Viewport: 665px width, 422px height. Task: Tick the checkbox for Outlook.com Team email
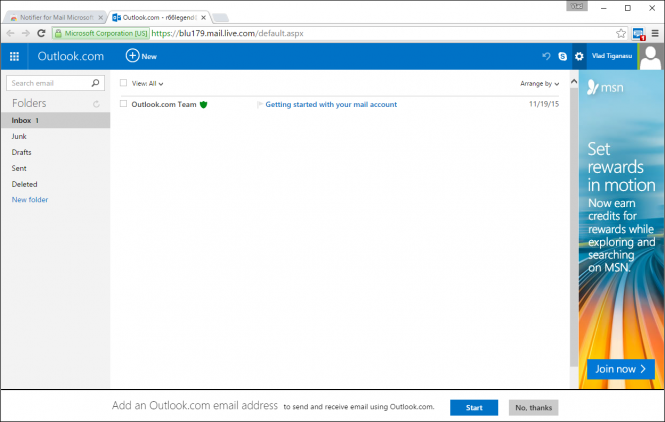[x=123, y=103]
